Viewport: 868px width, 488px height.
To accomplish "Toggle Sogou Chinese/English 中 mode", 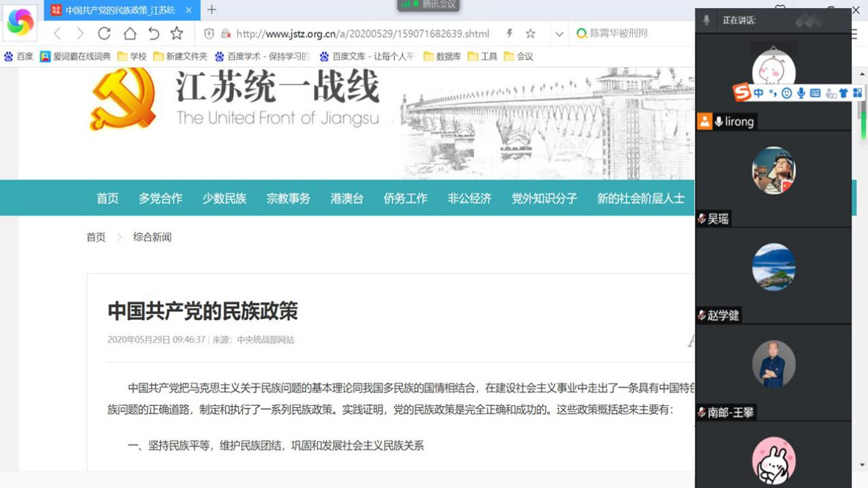I will pyautogui.click(x=759, y=93).
